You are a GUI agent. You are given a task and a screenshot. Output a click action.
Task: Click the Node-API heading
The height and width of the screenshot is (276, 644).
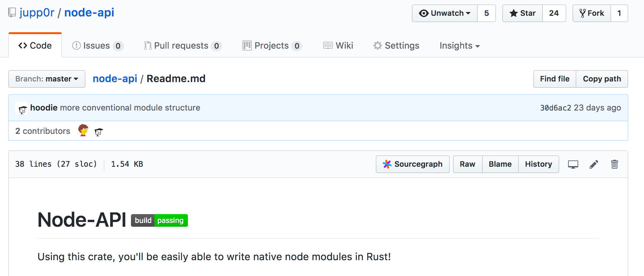click(82, 220)
